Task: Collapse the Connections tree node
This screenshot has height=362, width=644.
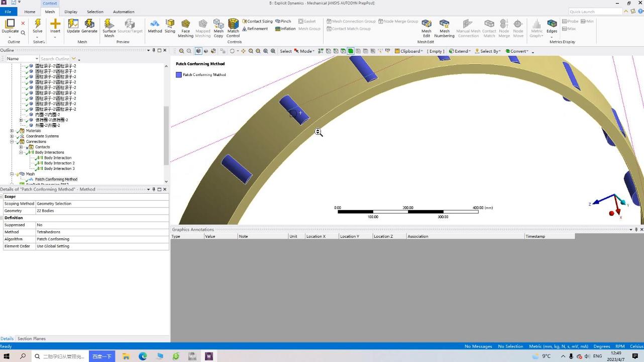Action: pyautogui.click(x=12, y=142)
